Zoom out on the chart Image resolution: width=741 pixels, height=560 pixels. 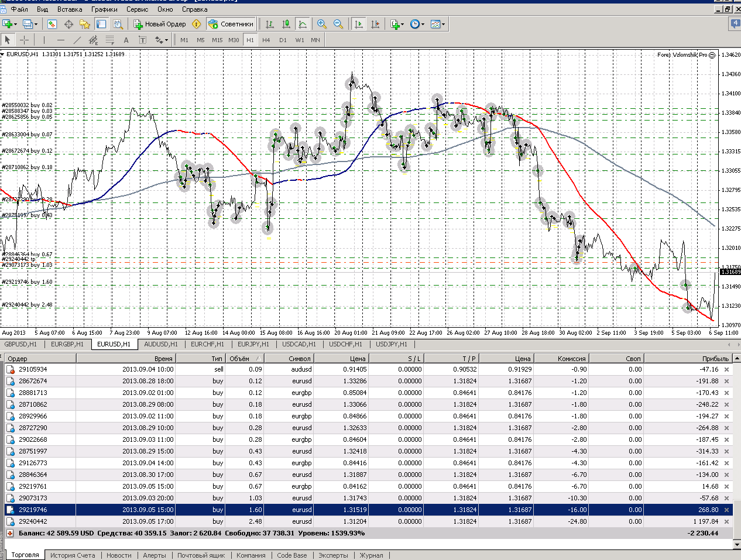[x=338, y=24]
